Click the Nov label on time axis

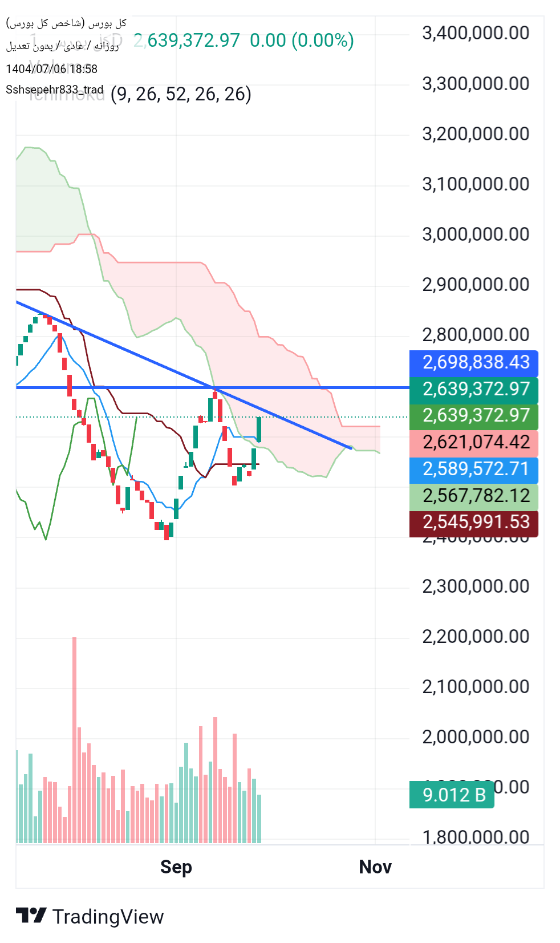pos(375,867)
